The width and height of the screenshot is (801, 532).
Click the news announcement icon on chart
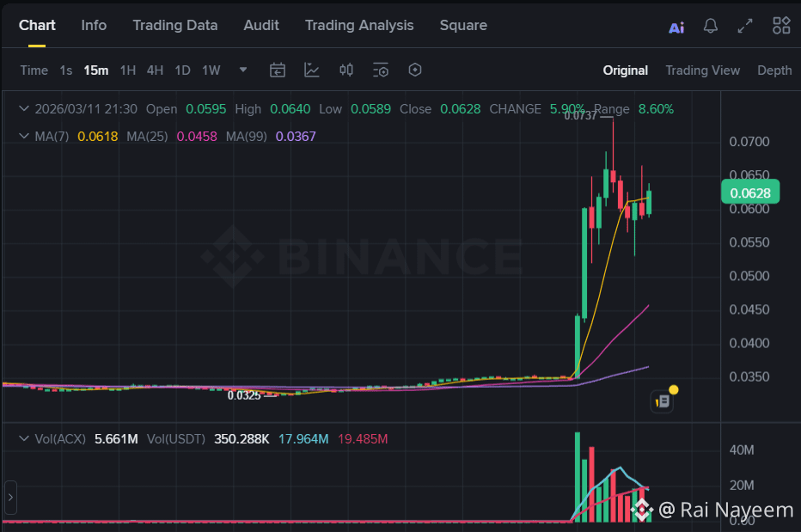pyautogui.click(x=663, y=401)
